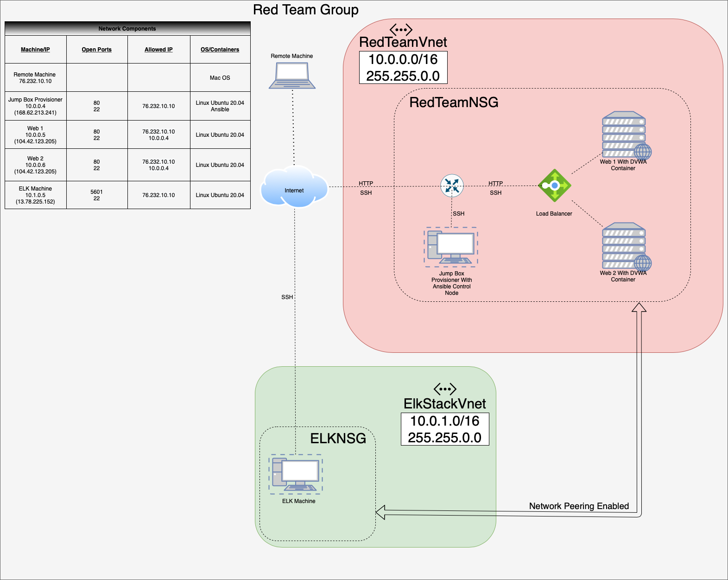728x580 pixels.
Task: Click the 'ELKNSG' label
Action: click(338, 439)
